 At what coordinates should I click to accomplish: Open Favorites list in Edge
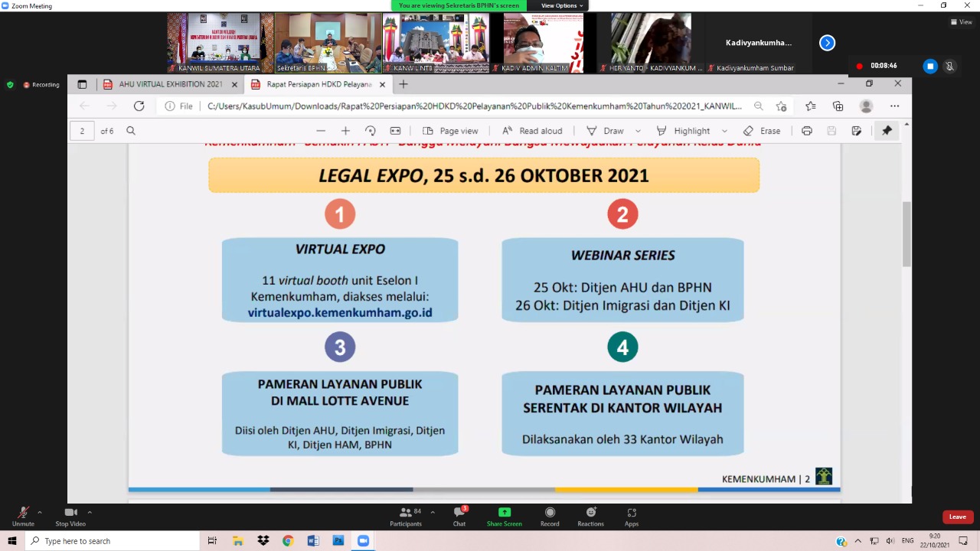pos(811,106)
